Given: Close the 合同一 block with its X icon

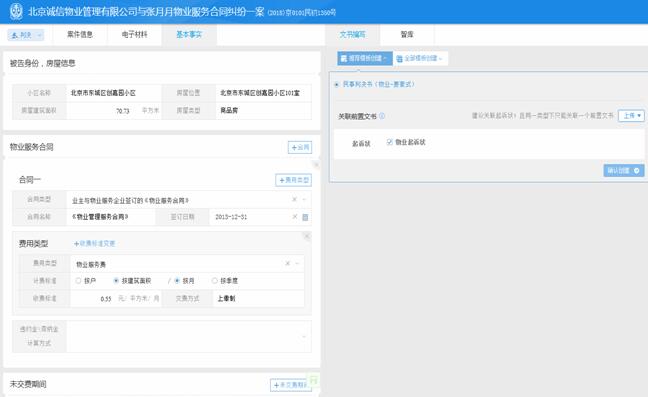Looking at the screenshot, I should [316, 165].
